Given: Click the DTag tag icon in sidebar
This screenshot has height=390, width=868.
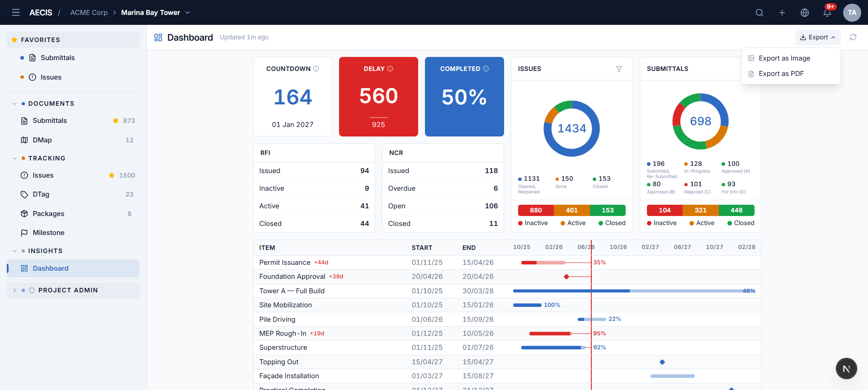Looking at the screenshot, I should pyautogui.click(x=24, y=194).
